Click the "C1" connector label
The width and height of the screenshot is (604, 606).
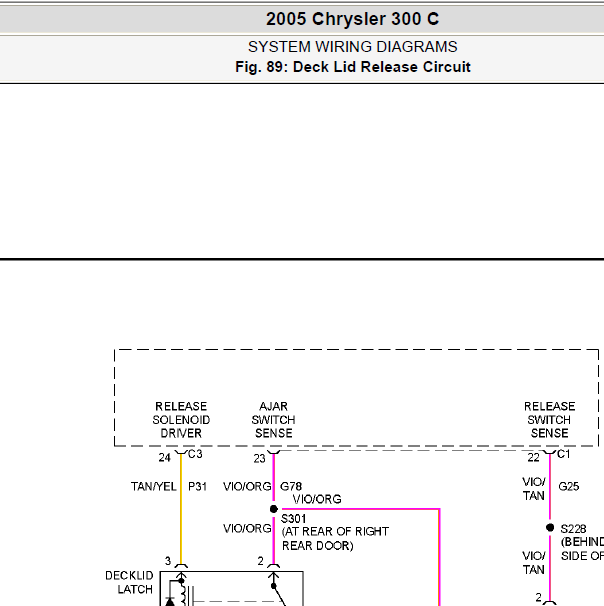(x=563, y=454)
